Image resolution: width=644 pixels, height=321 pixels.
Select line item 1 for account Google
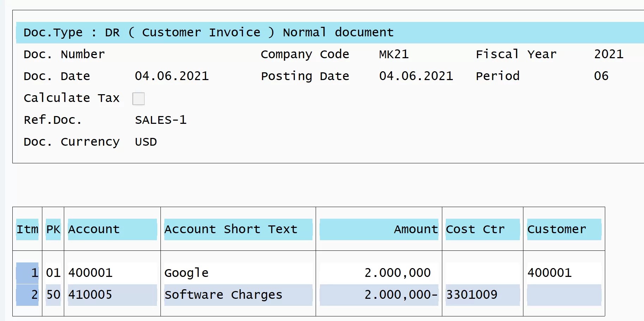186,272
